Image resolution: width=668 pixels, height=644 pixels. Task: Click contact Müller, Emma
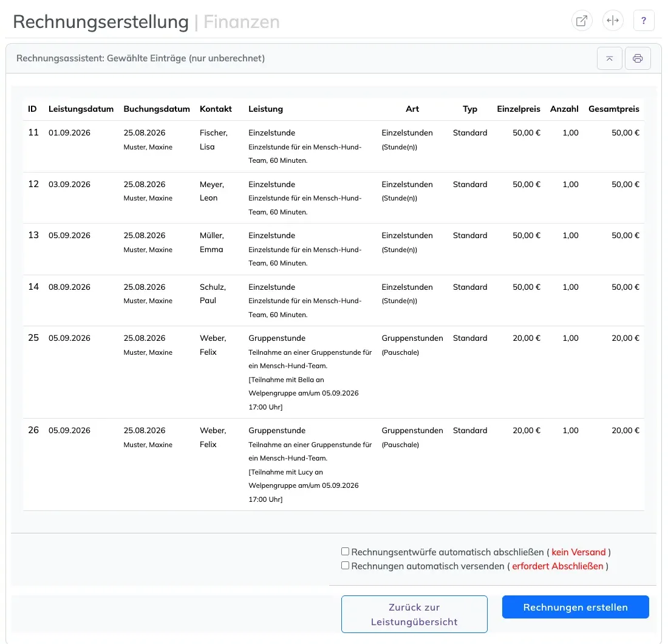click(212, 242)
